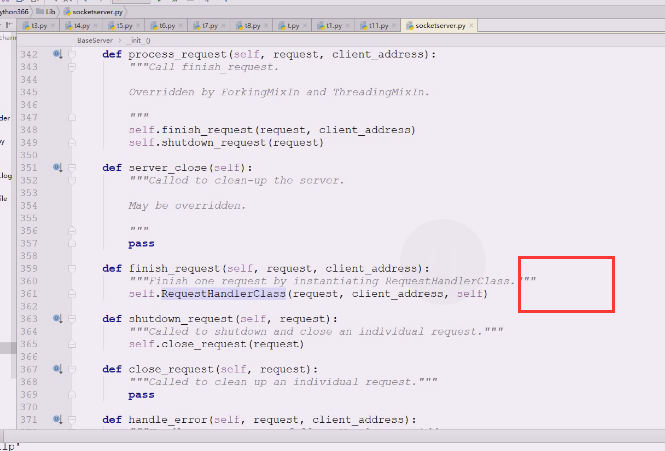The width and height of the screenshot is (665, 451).
Task: Collapse server_close method at line 351
Action: 72,168
